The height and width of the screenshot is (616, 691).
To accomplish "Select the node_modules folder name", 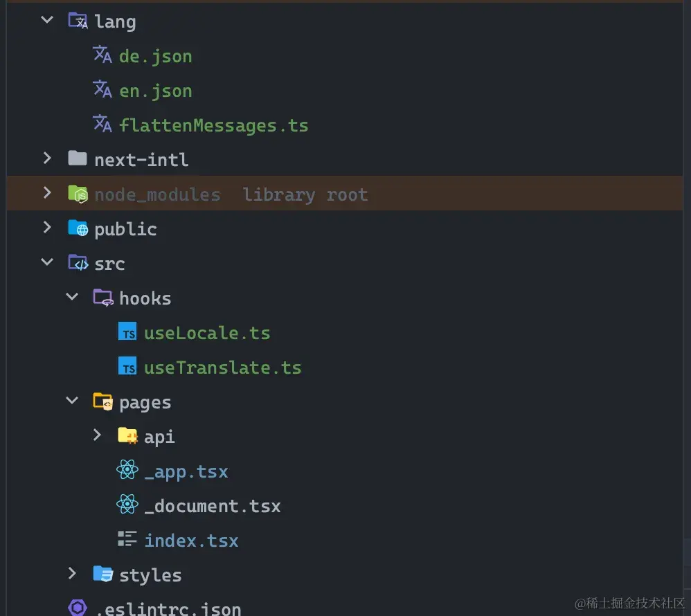I will point(157,194).
